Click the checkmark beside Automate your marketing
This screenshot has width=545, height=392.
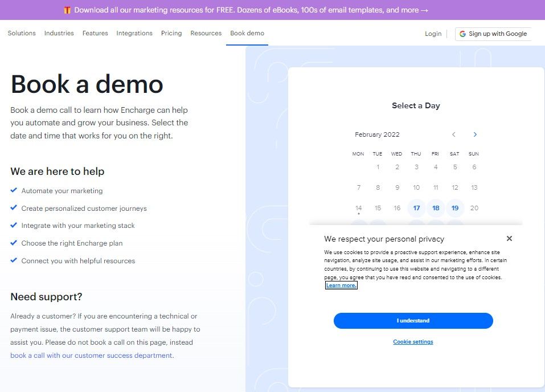[14, 190]
